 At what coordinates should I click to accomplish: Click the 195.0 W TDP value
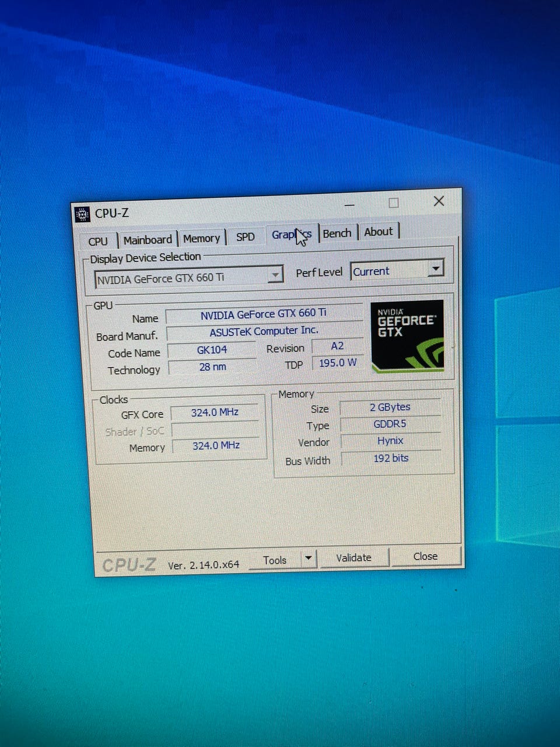(338, 362)
